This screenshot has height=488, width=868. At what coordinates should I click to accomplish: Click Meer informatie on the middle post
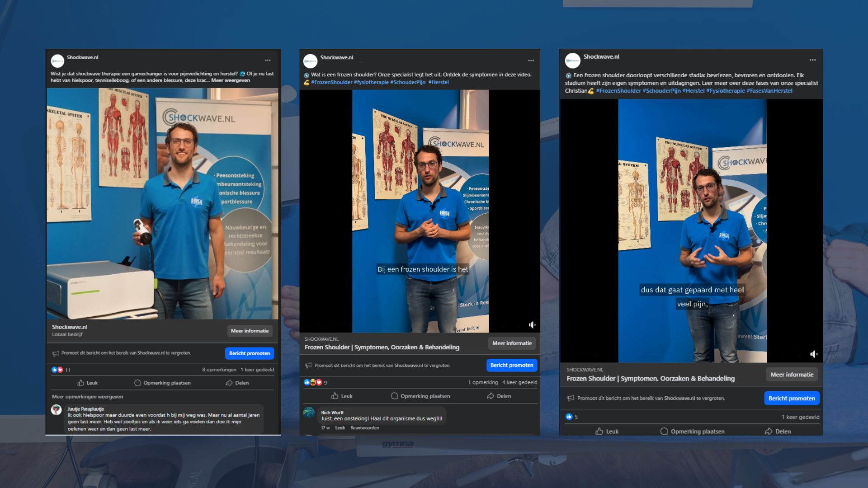click(512, 343)
